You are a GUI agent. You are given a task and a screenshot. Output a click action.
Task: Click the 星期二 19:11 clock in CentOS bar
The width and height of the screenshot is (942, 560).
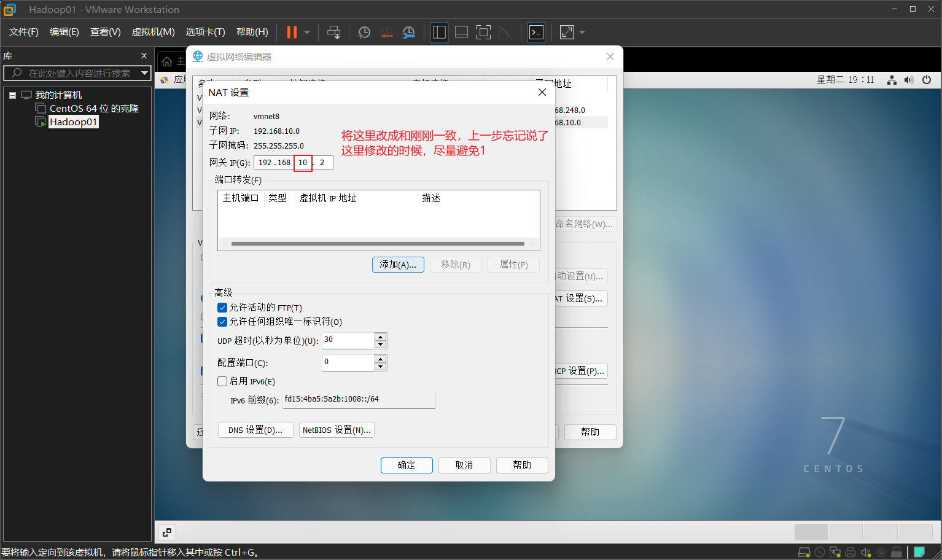point(845,80)
